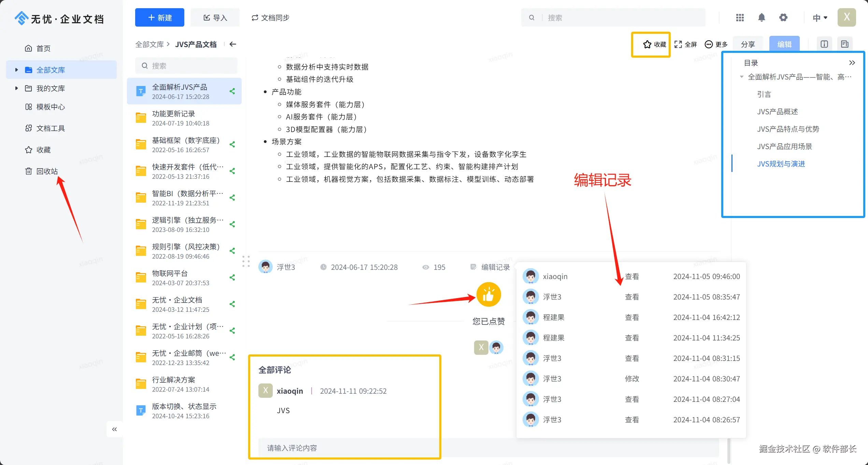Expand the 我的文库 tree arrow

[16, 88]
